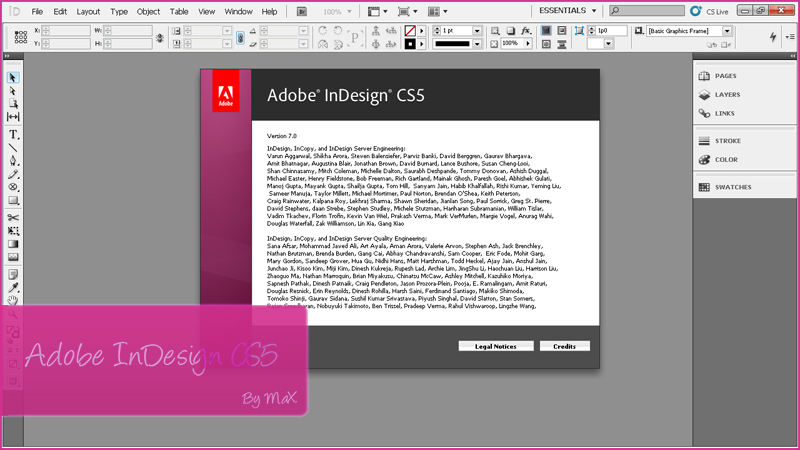This screenshot has width=800, height=450.
Task: Select the Gap tool
Action: tap(13, 117)
